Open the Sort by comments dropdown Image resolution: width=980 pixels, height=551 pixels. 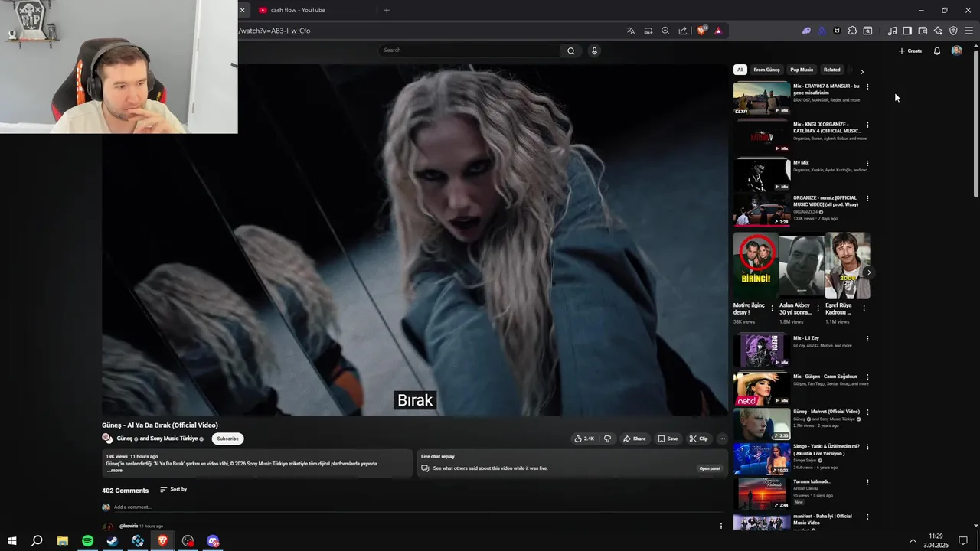[174, 489]
